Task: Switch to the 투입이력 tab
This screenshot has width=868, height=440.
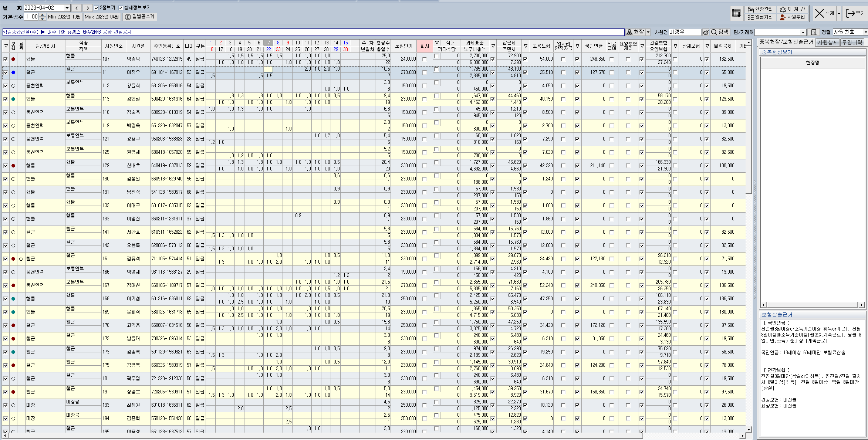Action: (852, 43)
